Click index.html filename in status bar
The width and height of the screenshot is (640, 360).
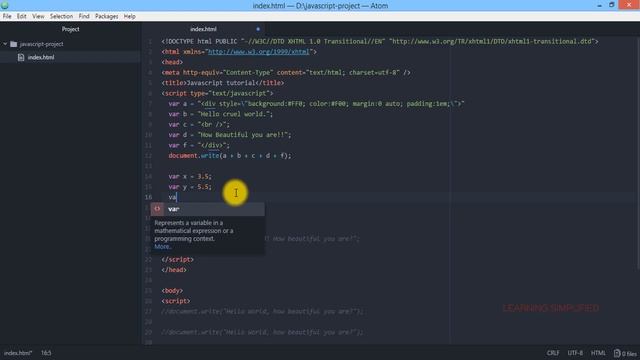pos(18,353)
